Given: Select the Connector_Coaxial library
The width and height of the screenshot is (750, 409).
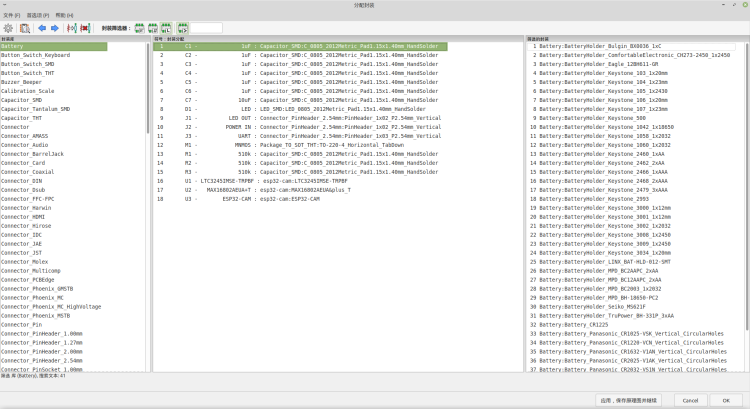Looking at the screenshot, I should (x=27, y=172).
